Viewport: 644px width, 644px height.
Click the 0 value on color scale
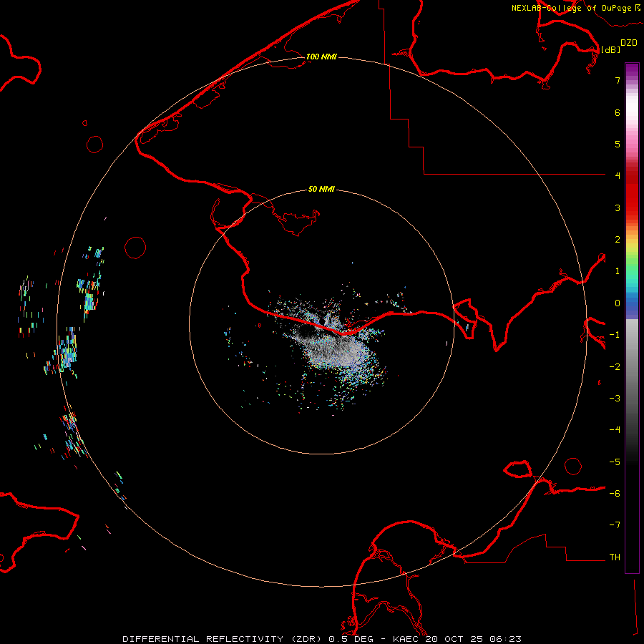pos(618,303)
